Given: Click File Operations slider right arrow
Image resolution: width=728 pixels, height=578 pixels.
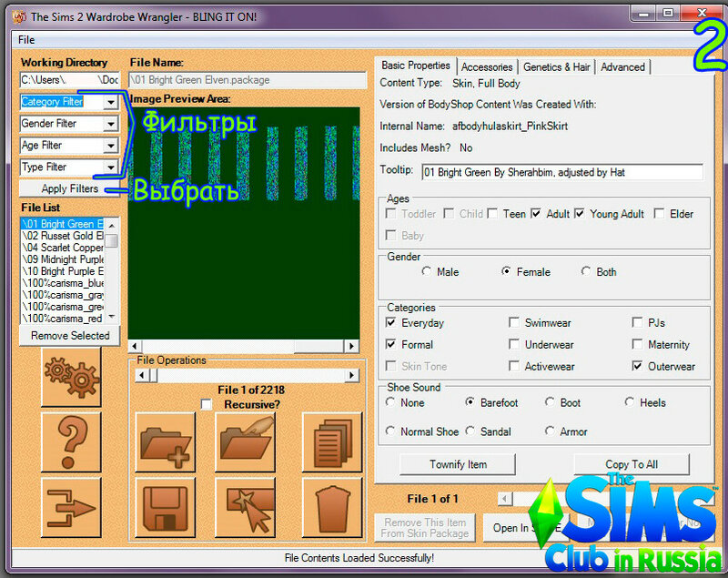Looking at the screenshot, I should (x=352, y=375).
